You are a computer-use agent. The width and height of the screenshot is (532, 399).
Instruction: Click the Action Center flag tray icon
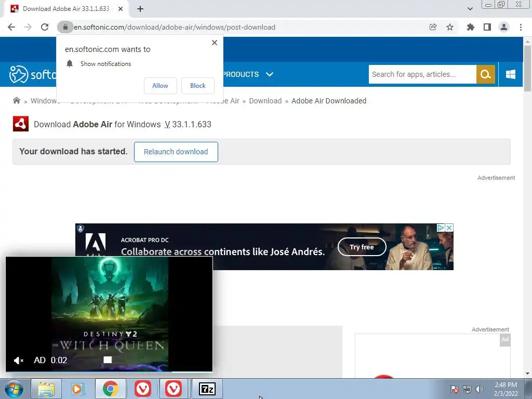(x=455, y=389)
